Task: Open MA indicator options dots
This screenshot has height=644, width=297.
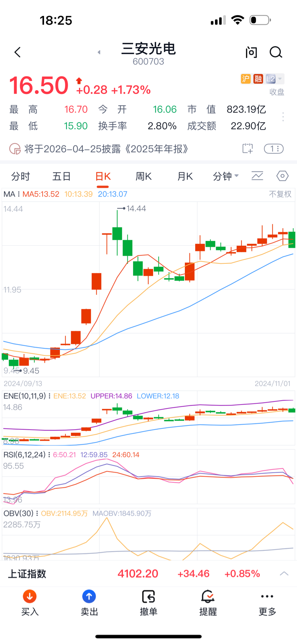Action: point(19,194)
